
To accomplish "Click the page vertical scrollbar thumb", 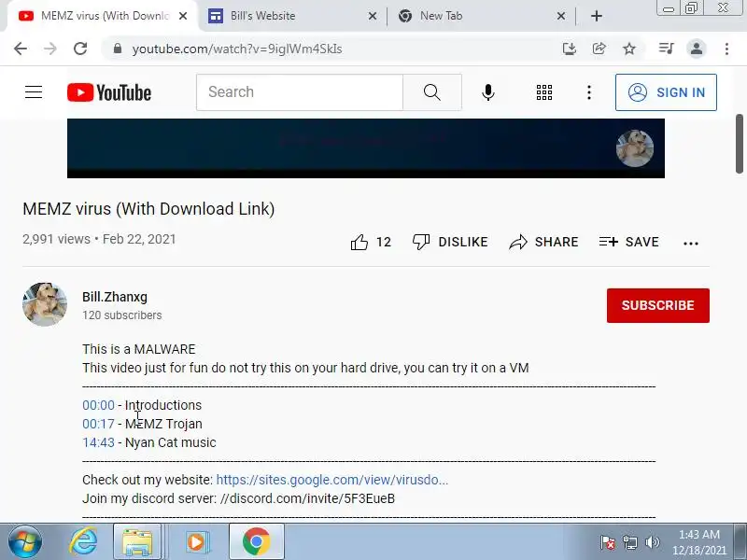I will (x=740, y=144).
